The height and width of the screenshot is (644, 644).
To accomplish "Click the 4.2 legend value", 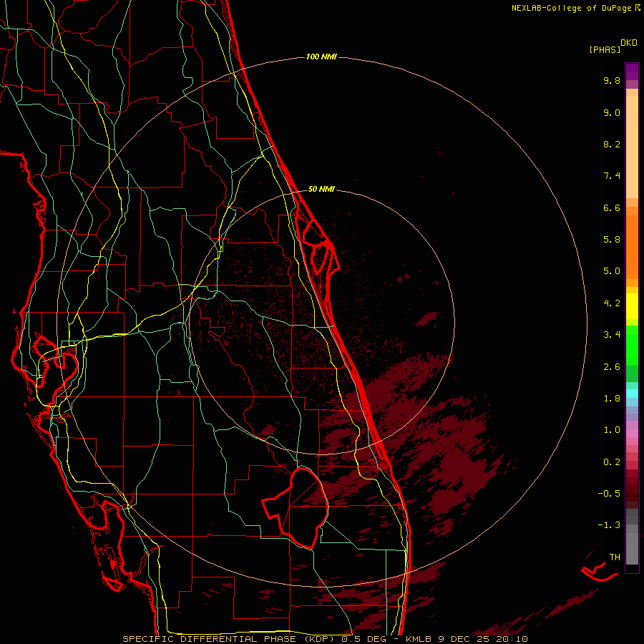I will point(612,303).
